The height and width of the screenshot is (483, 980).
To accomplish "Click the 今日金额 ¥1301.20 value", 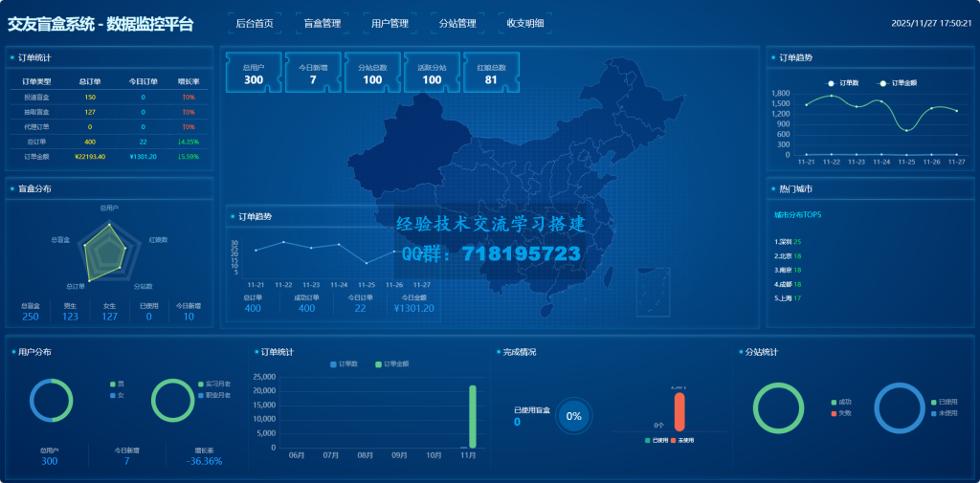I will [x=413, y=309].
